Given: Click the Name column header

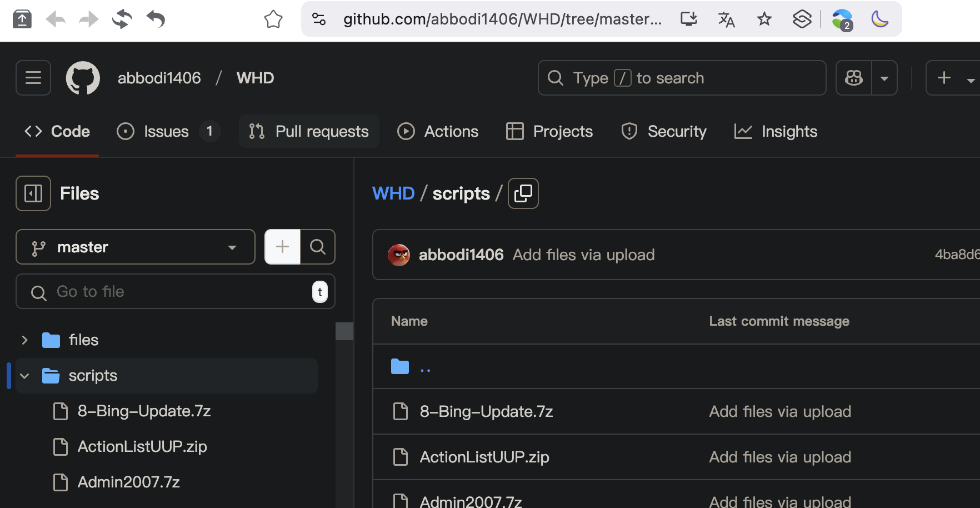Looking at the screenshot, I should point(409,321).
